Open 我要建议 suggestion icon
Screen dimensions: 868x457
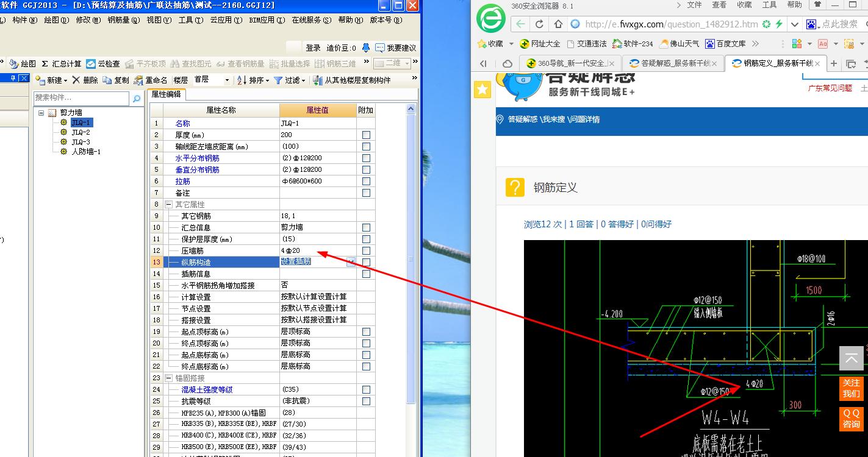tap(380, 48)
